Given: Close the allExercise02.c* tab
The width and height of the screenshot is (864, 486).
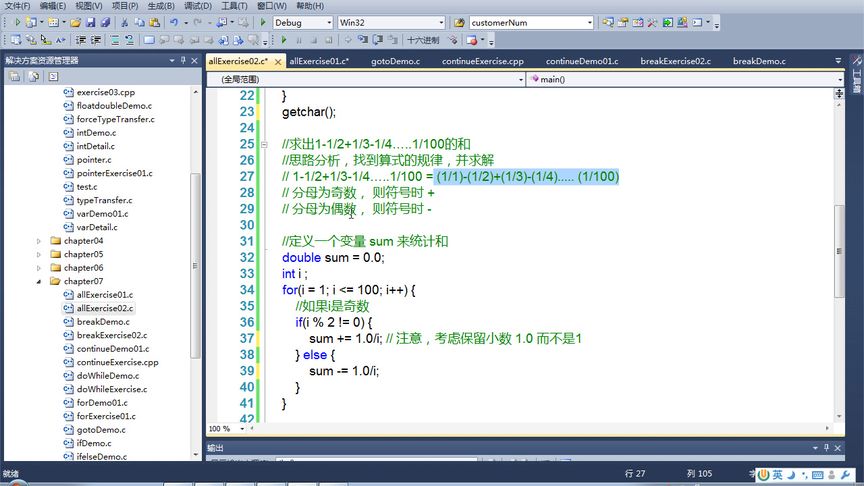Looking at the screenshot, I should (x=278, y=62).
